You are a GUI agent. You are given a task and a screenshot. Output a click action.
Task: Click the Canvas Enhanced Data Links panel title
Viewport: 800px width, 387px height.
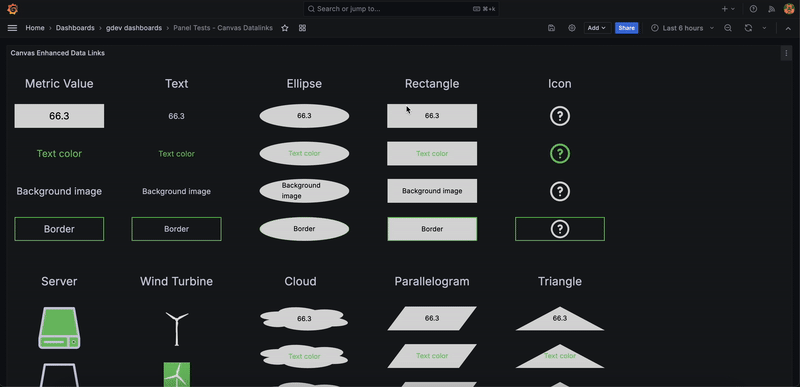point(58,53)
